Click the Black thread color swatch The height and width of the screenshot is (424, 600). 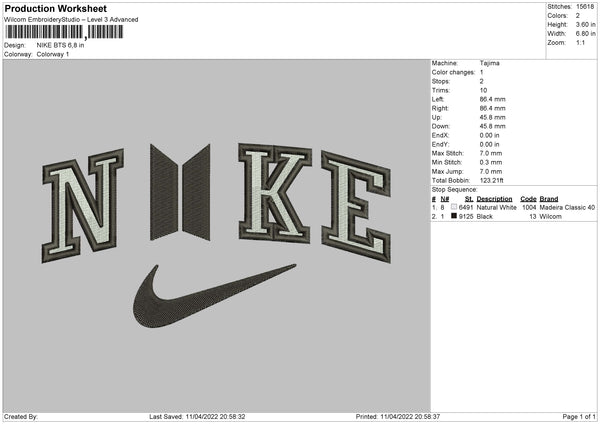pyautogui.click(x=454, y=216)
